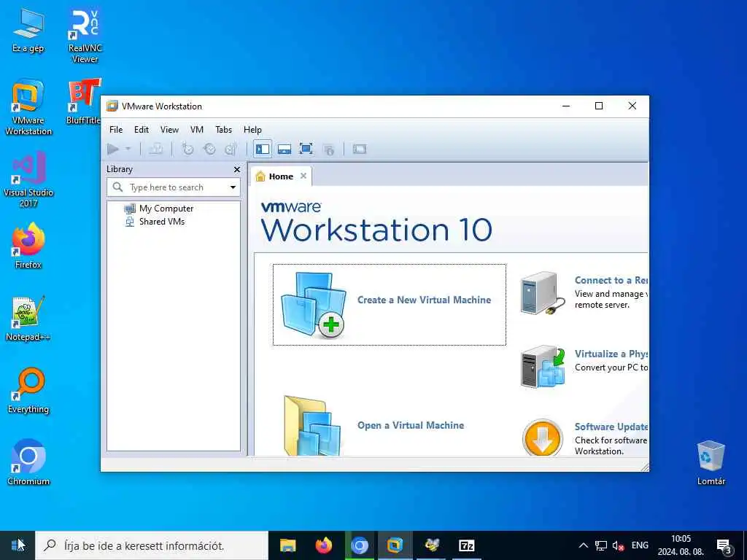Toggle the Show Library toolbar button

click(x=263, y=149)
